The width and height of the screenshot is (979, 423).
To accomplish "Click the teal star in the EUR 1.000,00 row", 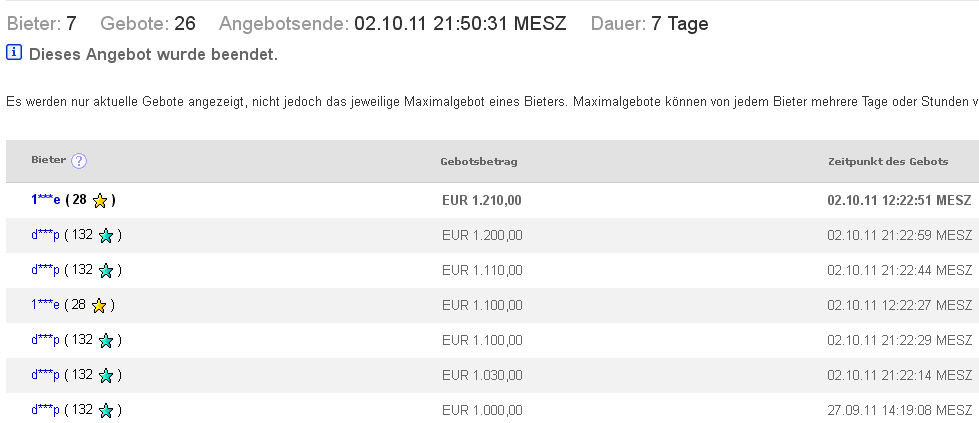I will (106, 411).
